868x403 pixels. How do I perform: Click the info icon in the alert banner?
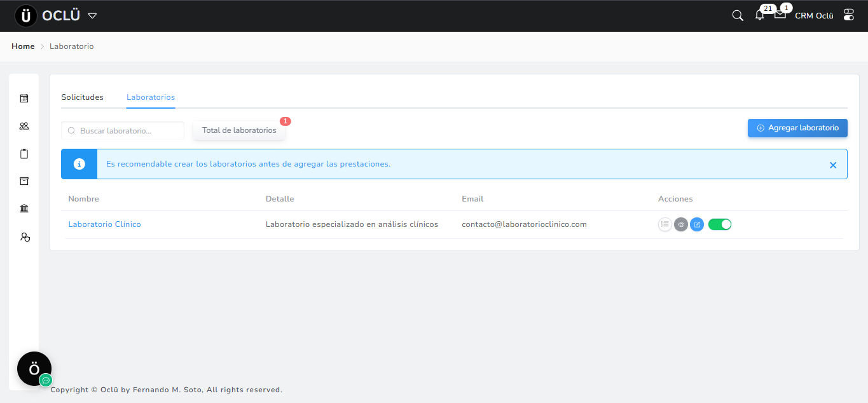(x=79, y=164)
